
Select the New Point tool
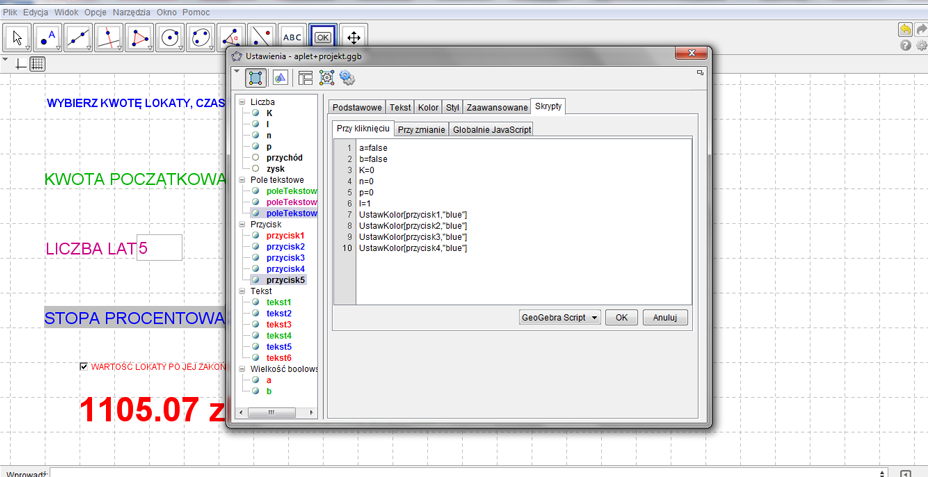[x=48, y=38]
